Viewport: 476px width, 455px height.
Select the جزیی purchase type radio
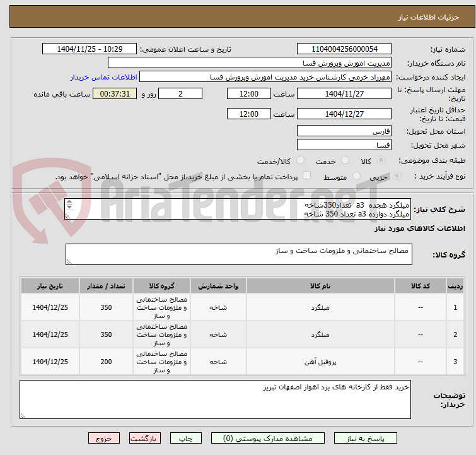click(x=397, y=176)
